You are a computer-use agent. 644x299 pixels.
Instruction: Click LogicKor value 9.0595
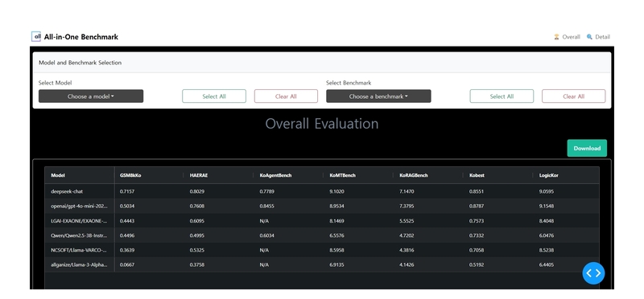[x=547, y=191]
